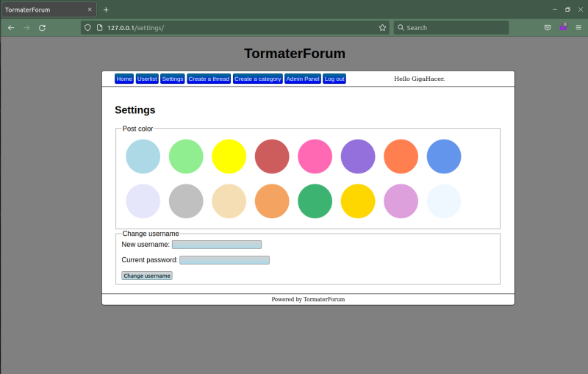The width and height of the screenshot is (588, 374).
Task: Choose the indian red post color
Action: coord(272,157)
